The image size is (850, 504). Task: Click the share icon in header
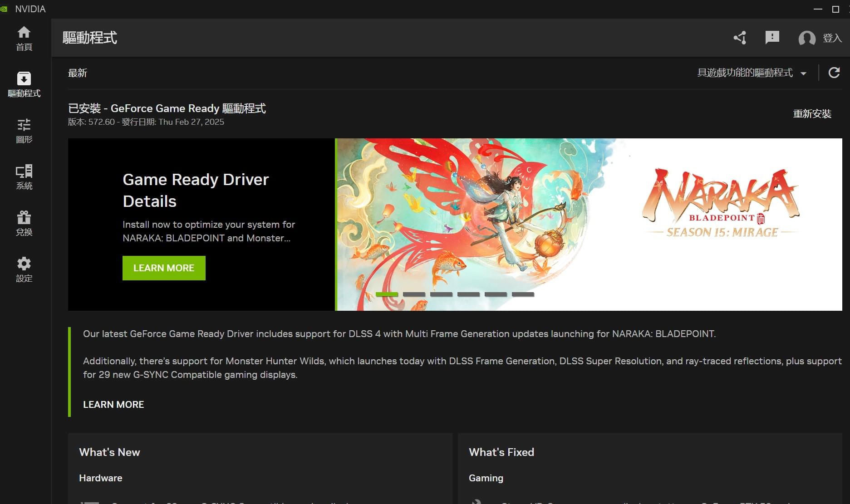tap(740, 38)
